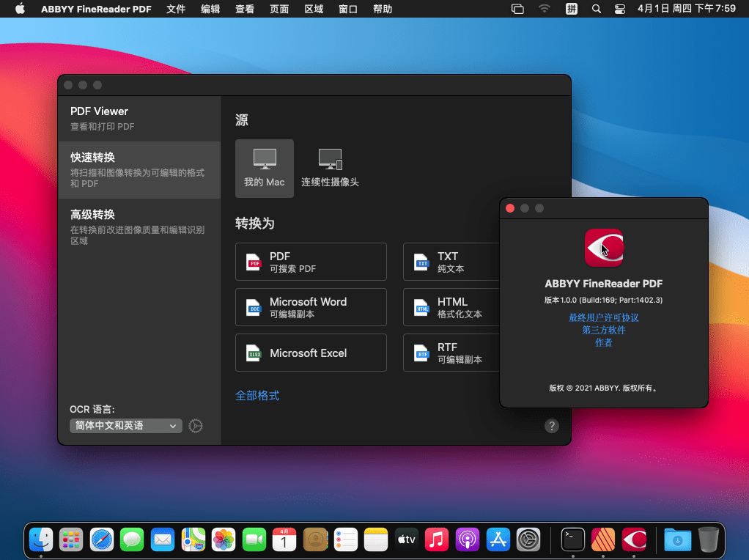This screenshot has width=749, height=560.
Task: Convert to searchable PDF
Action: coord(311,262)
